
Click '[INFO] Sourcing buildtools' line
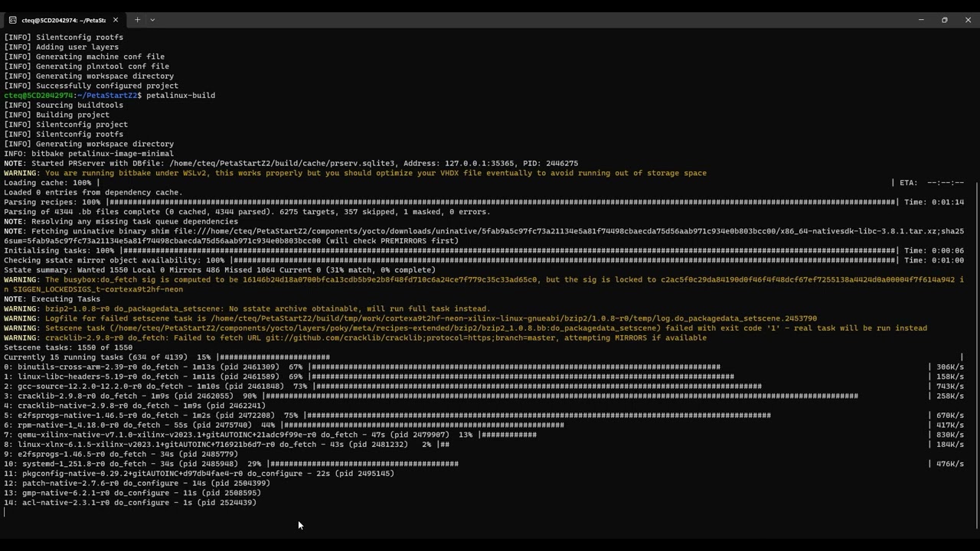coord(64,105)
